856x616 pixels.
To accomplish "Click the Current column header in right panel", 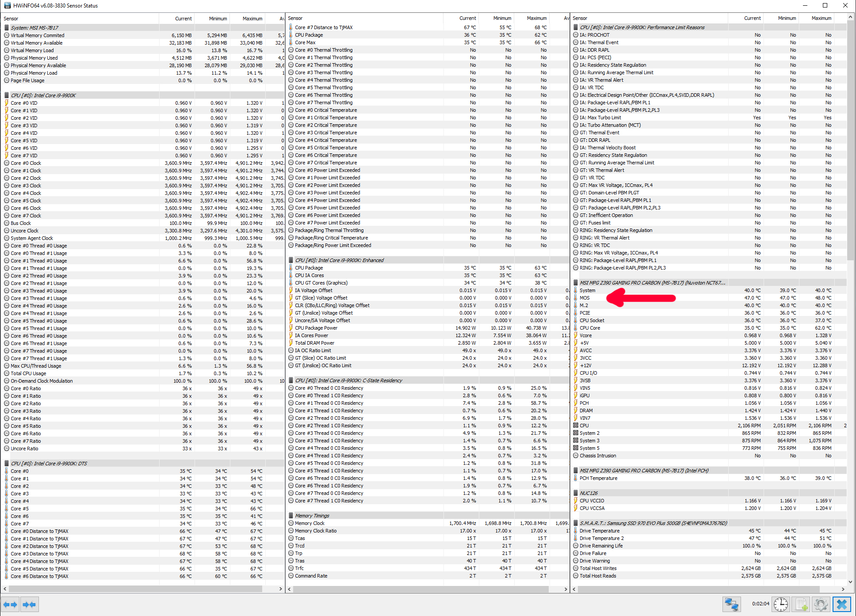I will click(x=752, y=18).
